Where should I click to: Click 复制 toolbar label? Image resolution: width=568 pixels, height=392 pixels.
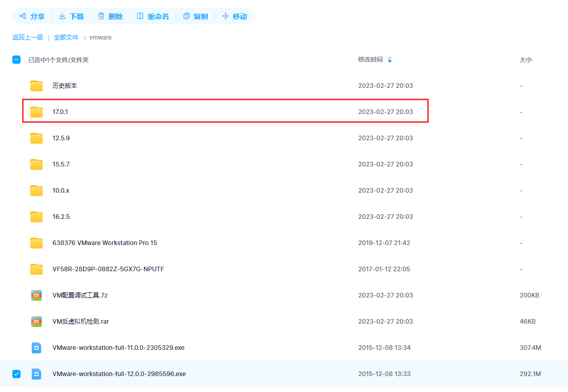[x=201, y=16]
